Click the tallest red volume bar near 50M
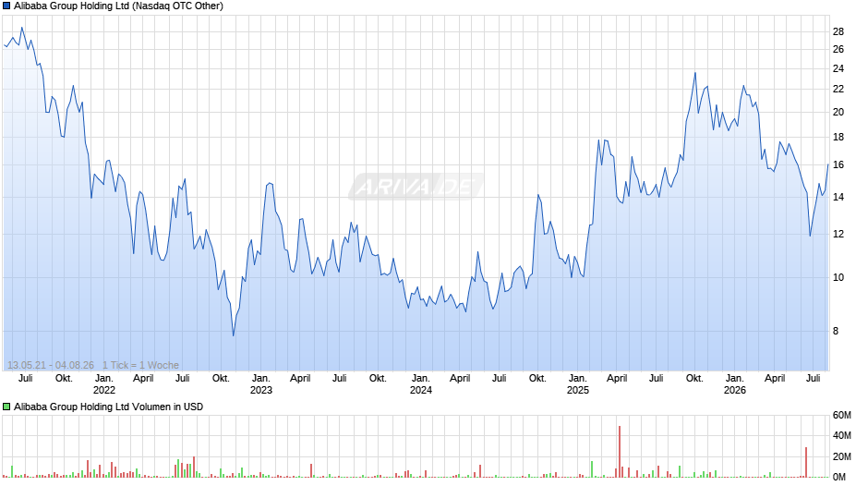868x486 pixels. pos(620,452)
